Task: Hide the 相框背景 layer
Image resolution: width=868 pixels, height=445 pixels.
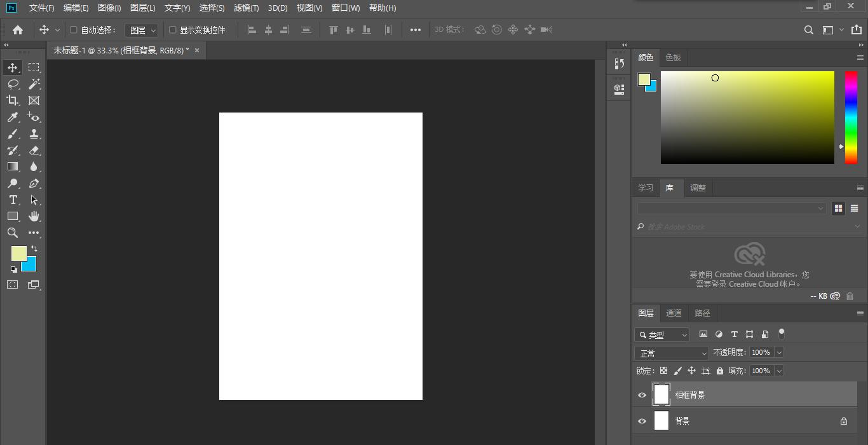Action: (642, 395)
